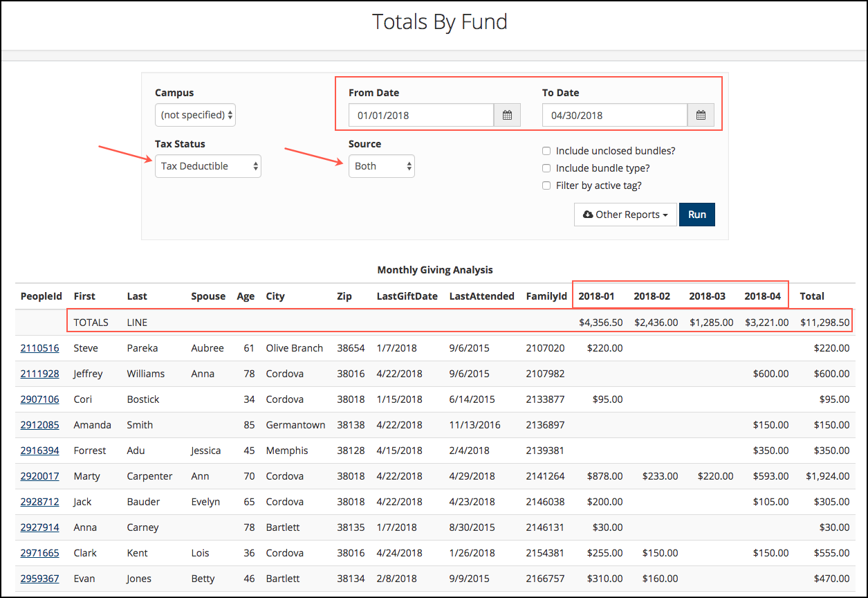This screenshot has width=868, height=598.
Task: Expand the Tax Status dropdown
Action: [208, 166]
